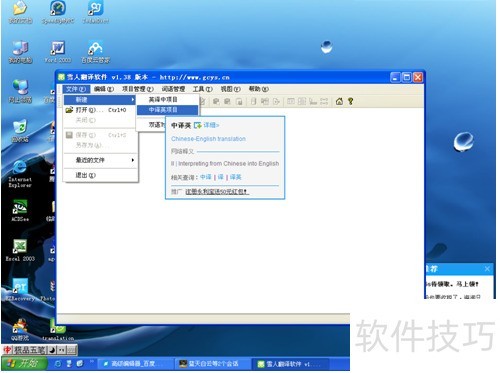
Task: Click the third quick launch icon
Action: 80,364
